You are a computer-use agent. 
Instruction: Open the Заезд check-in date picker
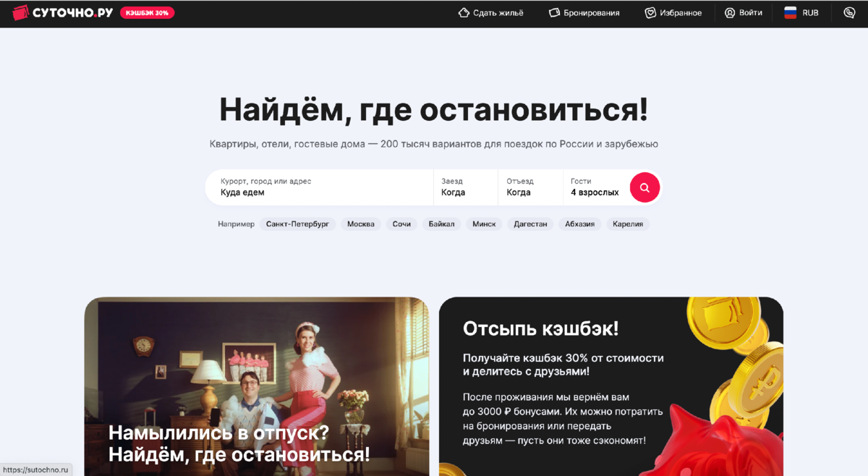pos(466,187)
